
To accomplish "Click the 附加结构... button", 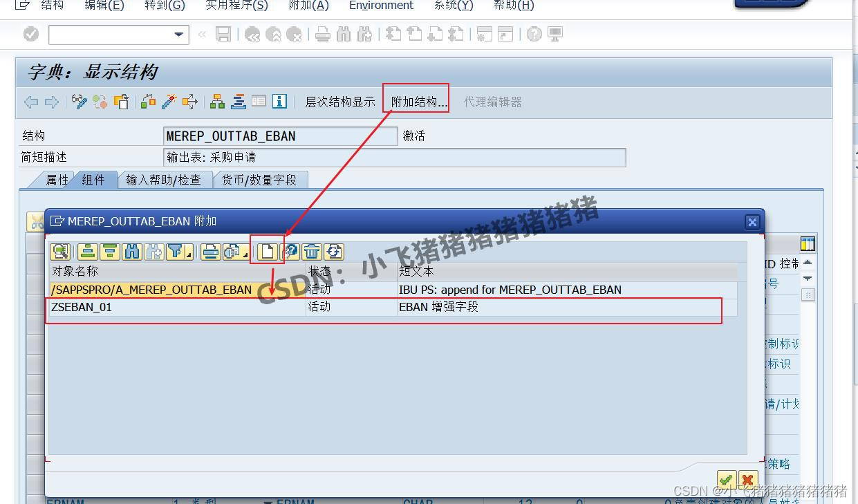I will coord(416,100).
